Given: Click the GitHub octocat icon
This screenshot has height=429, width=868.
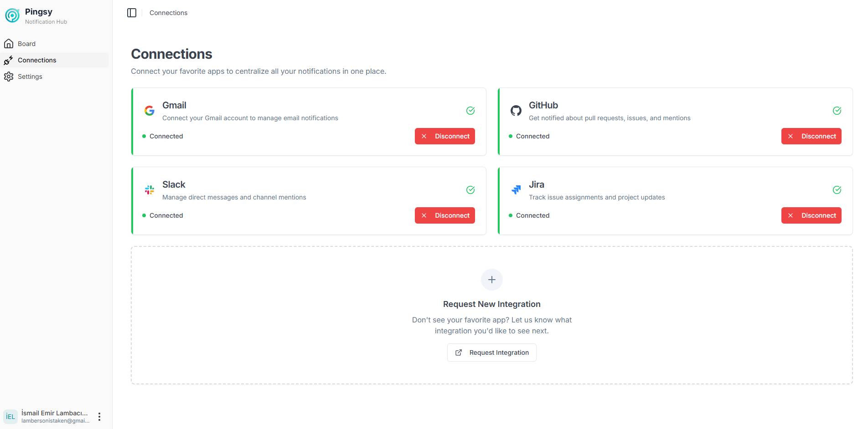Looking at the screenshot, I should coord(516,111).
